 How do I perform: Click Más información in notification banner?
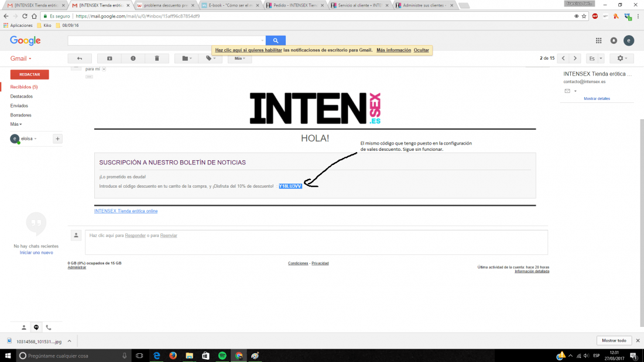tap(393, 50)
